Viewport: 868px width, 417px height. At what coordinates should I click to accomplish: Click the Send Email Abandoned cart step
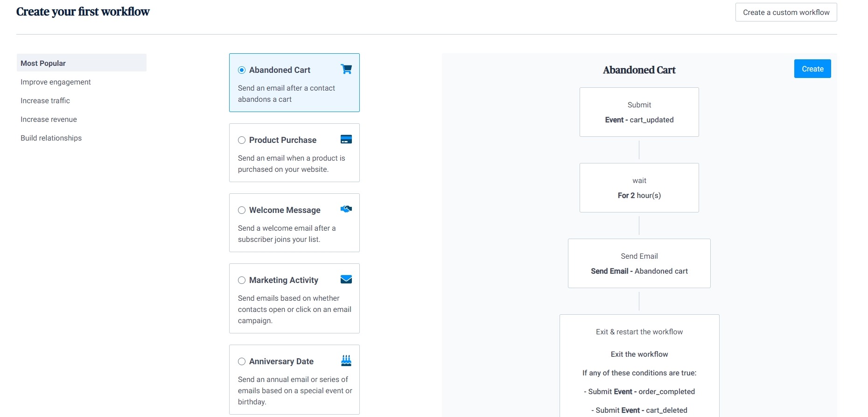click(x=639, y=263)
